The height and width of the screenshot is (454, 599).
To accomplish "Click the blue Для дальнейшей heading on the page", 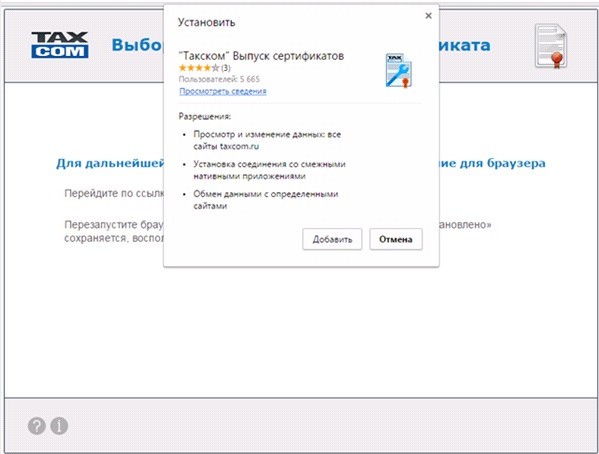I will (x=110, y=163).
